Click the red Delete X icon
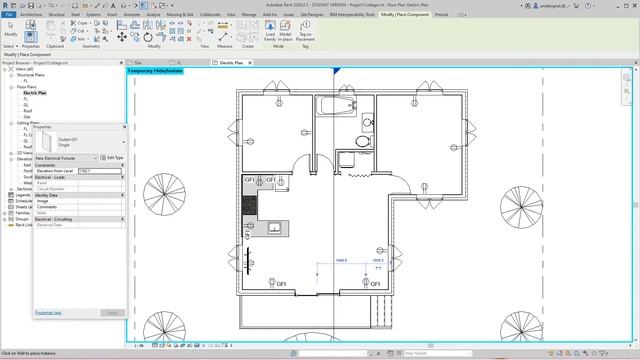This screenshot has width=640, height=360. pos(189,39)
